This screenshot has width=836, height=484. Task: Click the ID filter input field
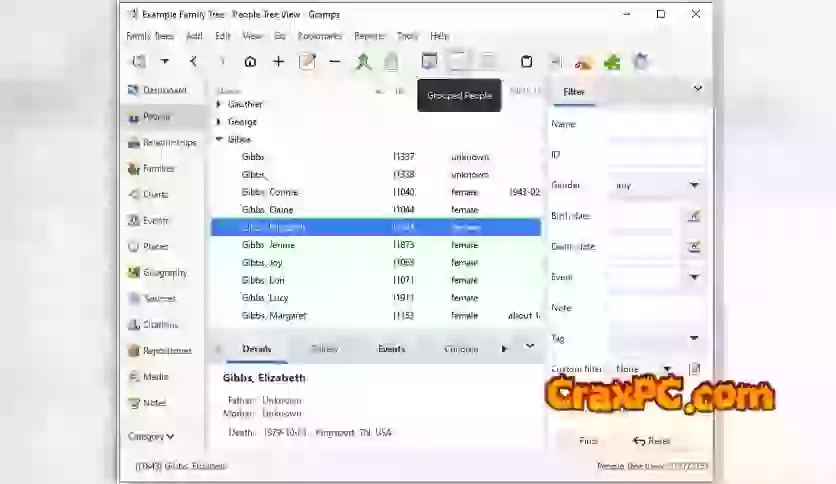(656, 155)
